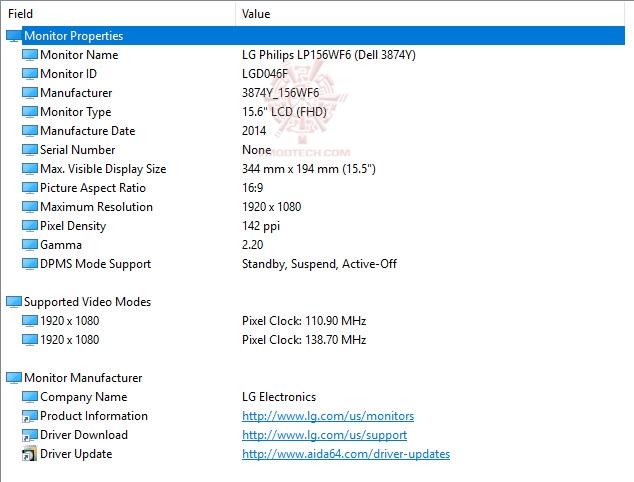Click the monitor icon beside Monitor ID

pos(29,74)
